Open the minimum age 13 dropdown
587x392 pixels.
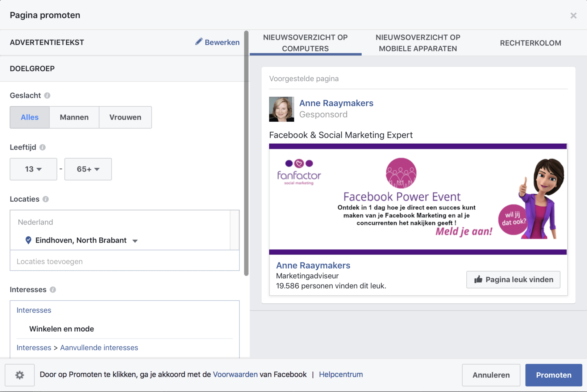click(33, 169)
